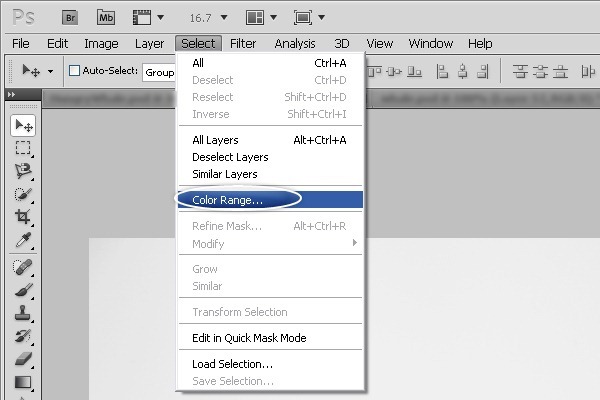
Task: Select the Quick Selection tool
Action: [23, 194]
